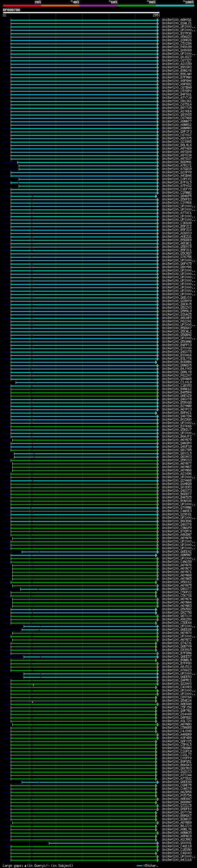This screenshot has width=197, height=868.
Task: Click UniRef100_A1YKE4 hit
Action: (x=177, y=111)
